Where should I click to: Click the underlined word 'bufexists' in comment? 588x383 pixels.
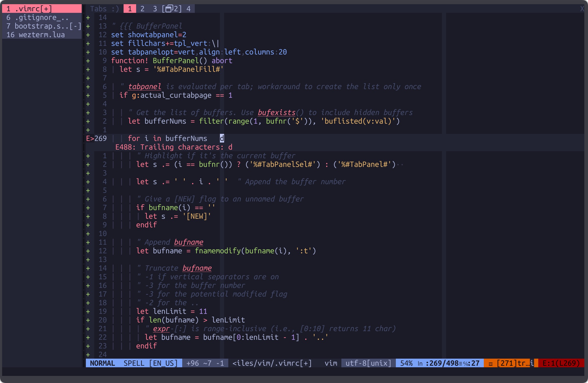[276, 112]
